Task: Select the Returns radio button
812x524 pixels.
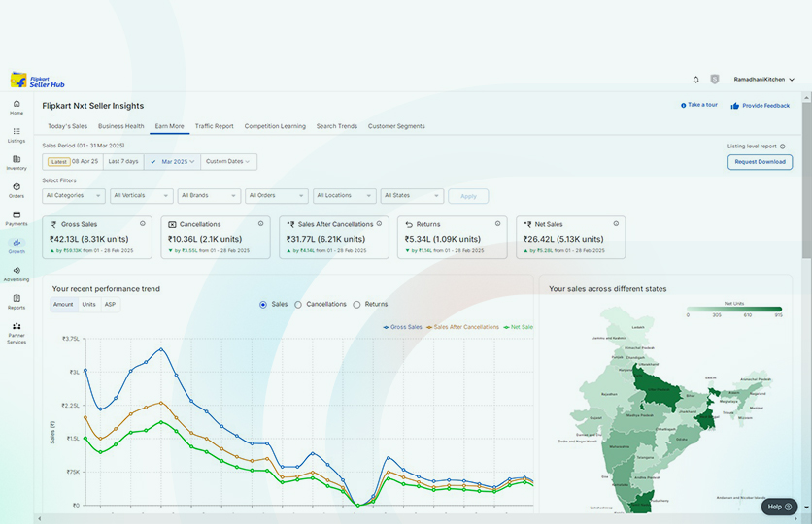Action: (x=356, y=305)
